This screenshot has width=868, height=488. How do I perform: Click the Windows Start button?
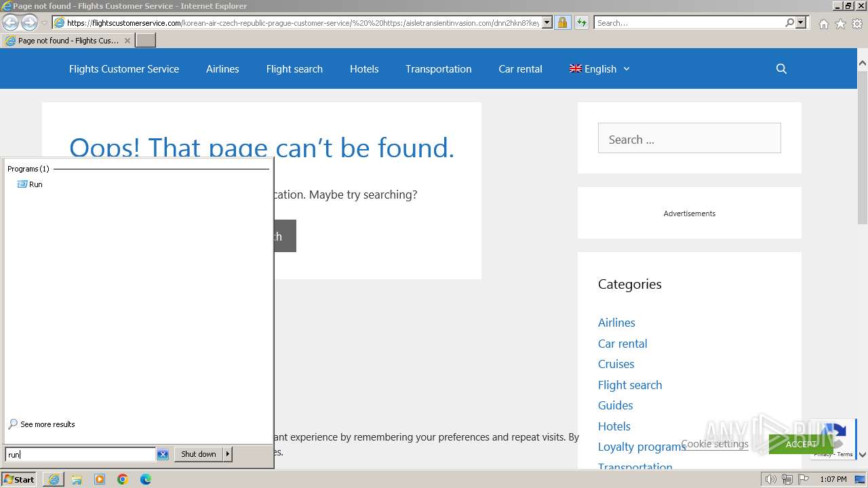click(19, 479)
